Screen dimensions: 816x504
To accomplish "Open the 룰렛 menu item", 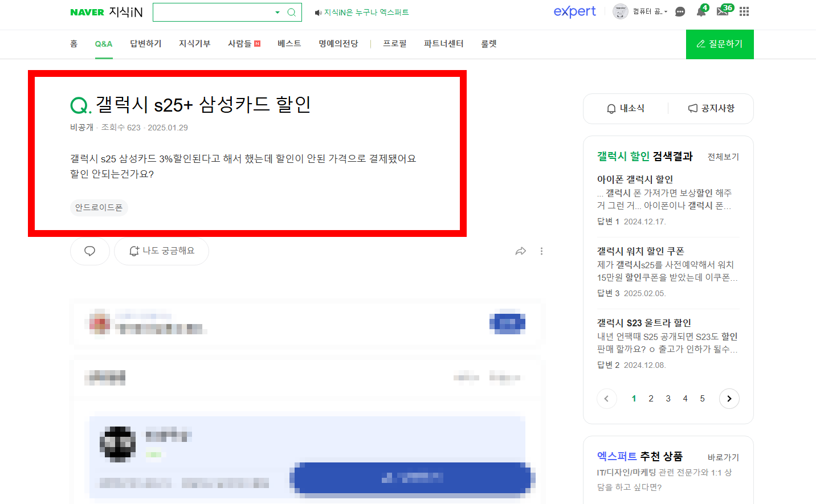I will pos(489,44).
